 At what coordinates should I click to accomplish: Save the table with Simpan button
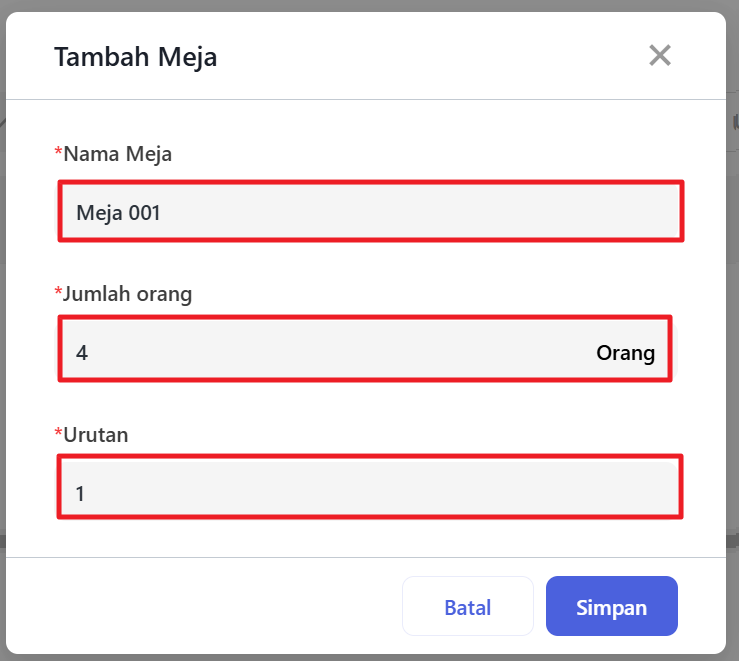click(x=611, y=607)
